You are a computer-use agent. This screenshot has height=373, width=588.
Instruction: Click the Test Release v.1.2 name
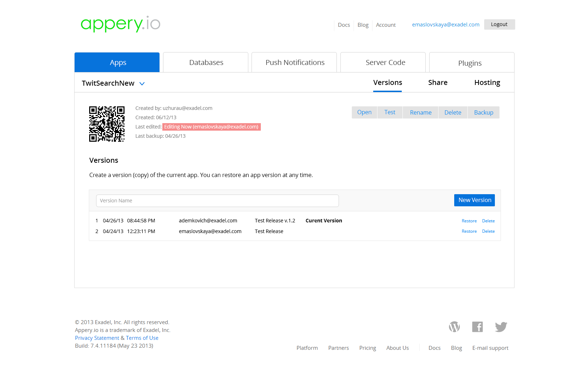[275, 221]
